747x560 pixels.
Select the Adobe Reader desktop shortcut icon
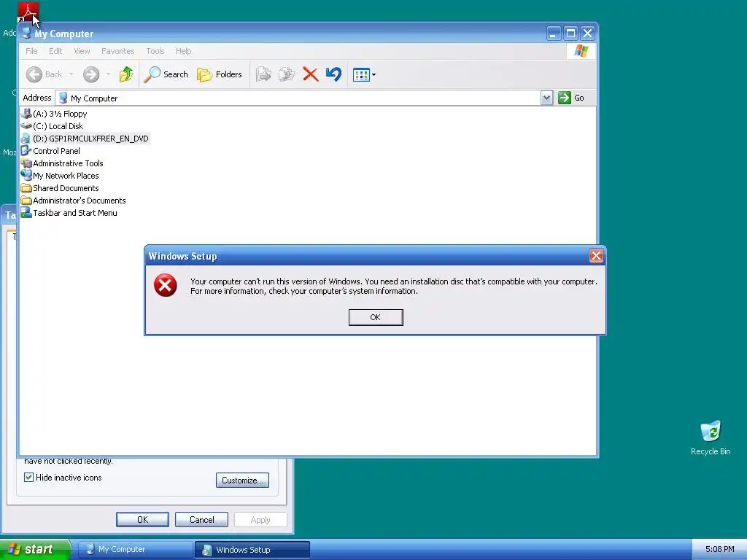[28, 13]
